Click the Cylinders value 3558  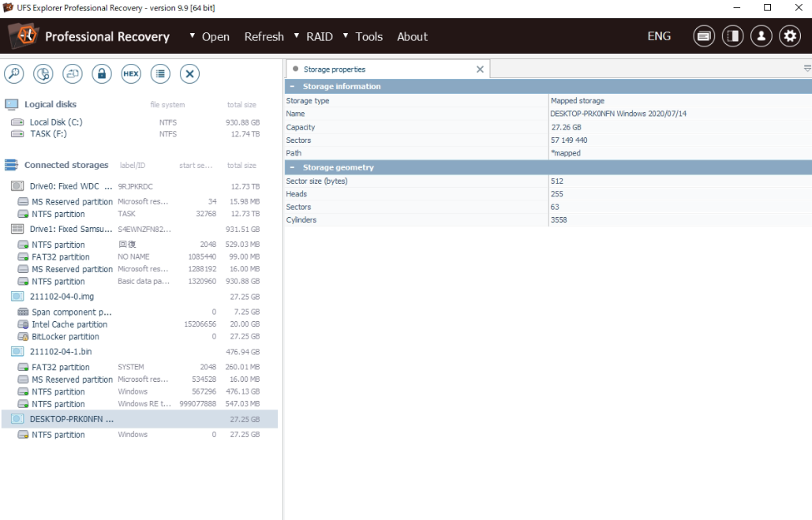pyautogui.click(x=559, y=219)
